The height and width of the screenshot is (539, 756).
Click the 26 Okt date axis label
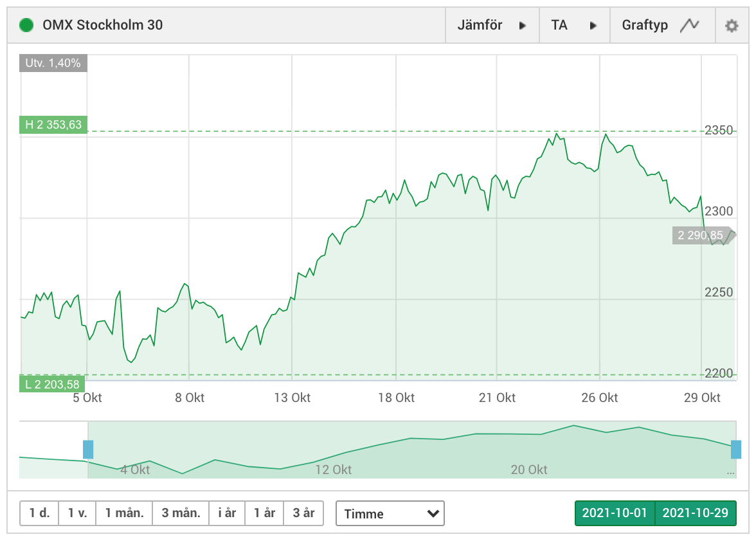[600, 398]
